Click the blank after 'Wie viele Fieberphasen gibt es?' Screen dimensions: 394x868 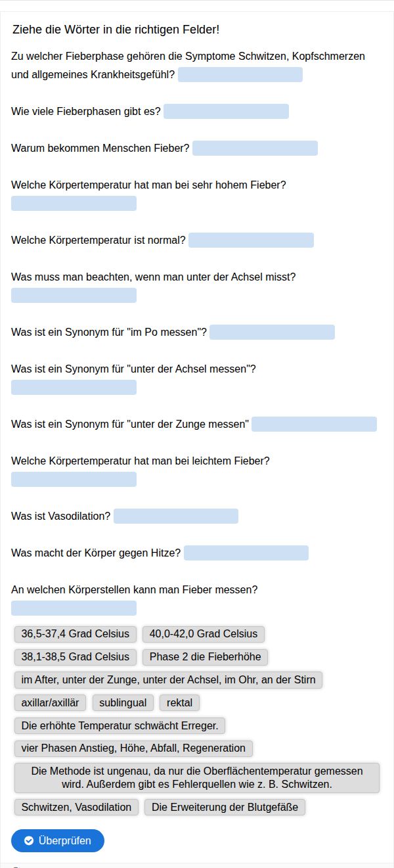[226, 111]
